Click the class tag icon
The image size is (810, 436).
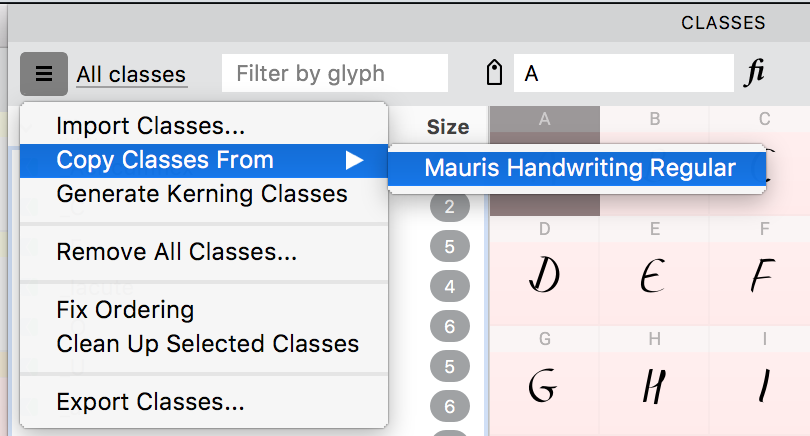pos(493,73)
